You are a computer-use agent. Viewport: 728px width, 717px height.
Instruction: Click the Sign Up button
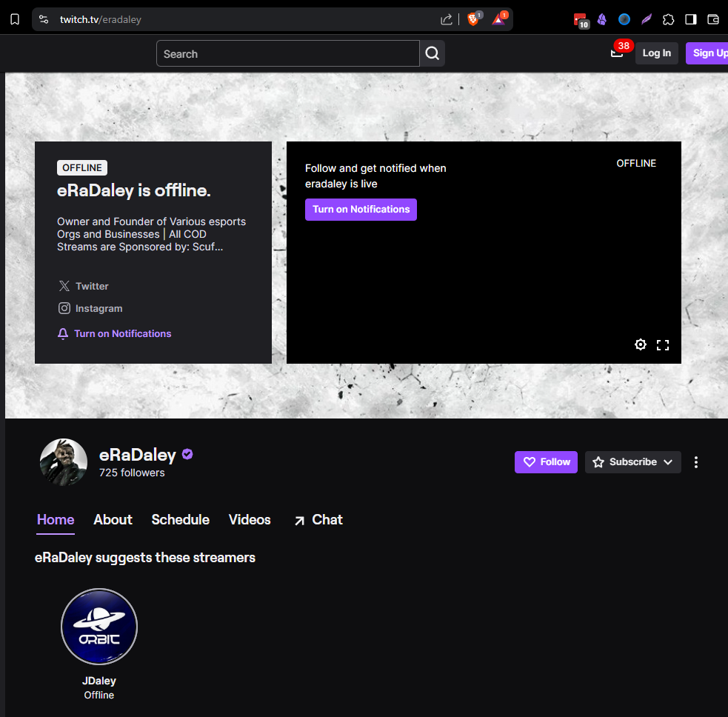[708, 53]
